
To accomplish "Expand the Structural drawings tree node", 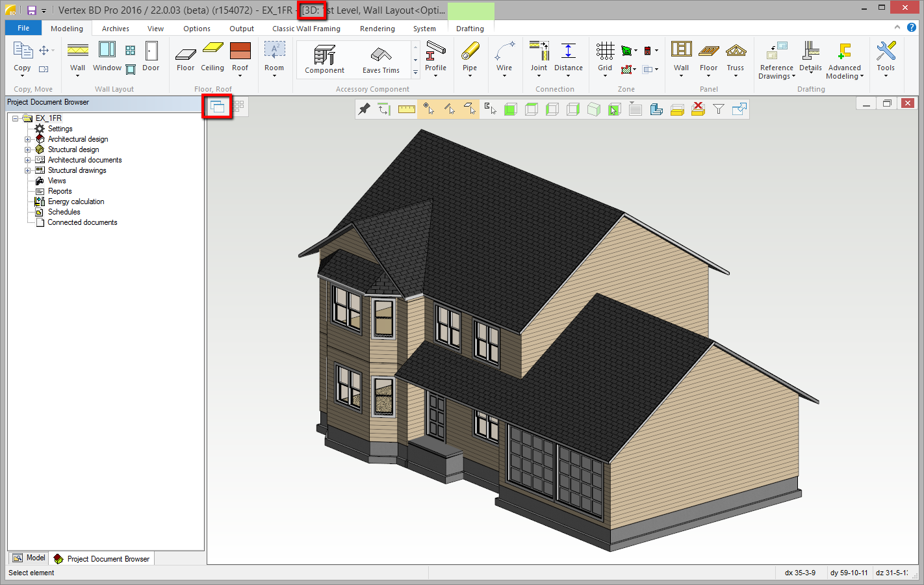I will (28, 170).
